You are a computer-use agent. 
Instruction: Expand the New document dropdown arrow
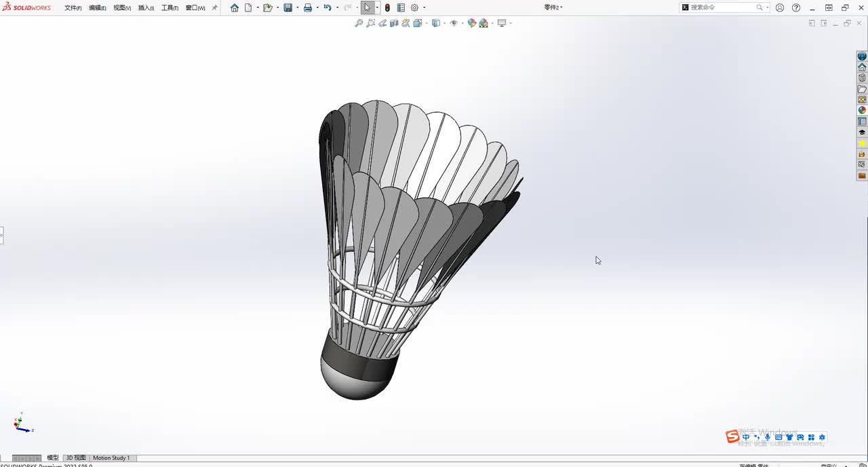pyautogui.click(x=258, y=7)
